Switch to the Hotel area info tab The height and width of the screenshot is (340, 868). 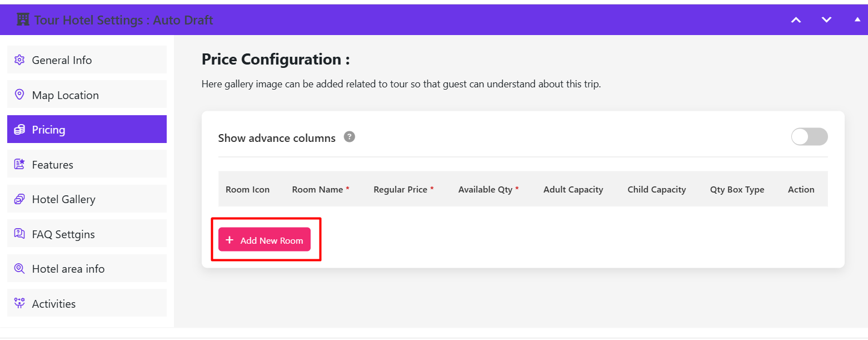click(68, 269)
